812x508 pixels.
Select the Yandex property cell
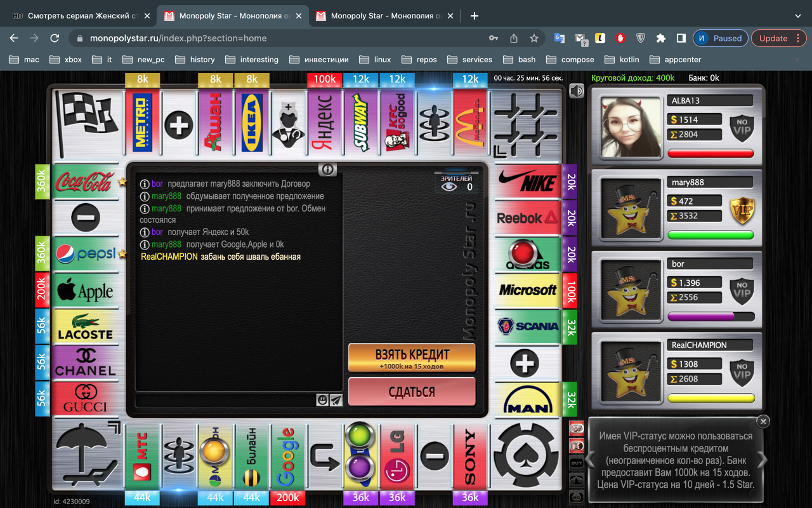tap(325, 123)
